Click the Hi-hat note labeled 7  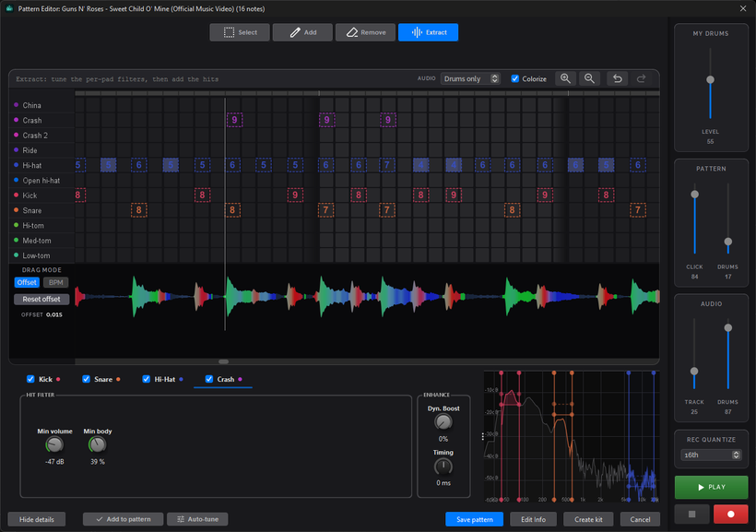pos(387,165)
